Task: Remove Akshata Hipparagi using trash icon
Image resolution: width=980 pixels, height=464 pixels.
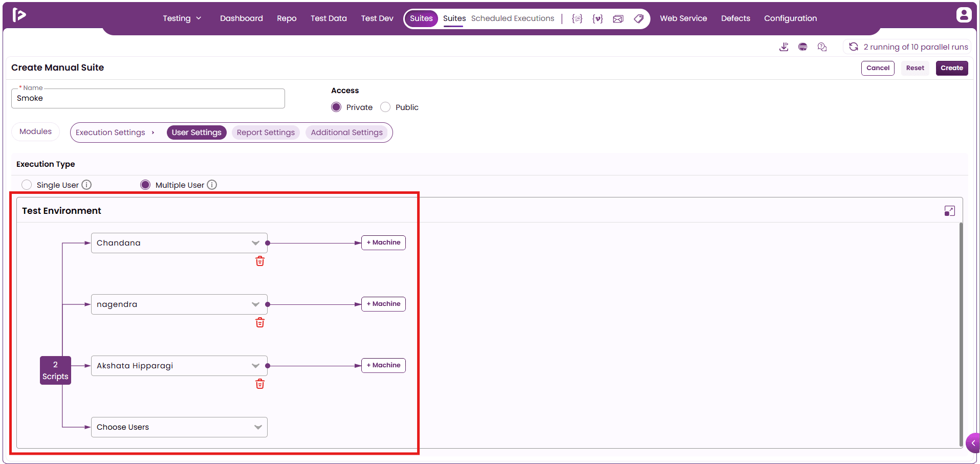Action: point(260,384)
